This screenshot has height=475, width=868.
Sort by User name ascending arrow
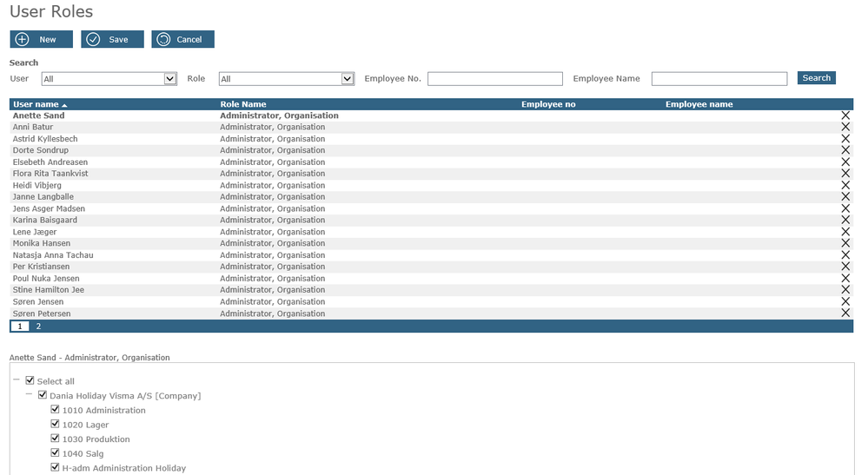click(x=64, y=105)
